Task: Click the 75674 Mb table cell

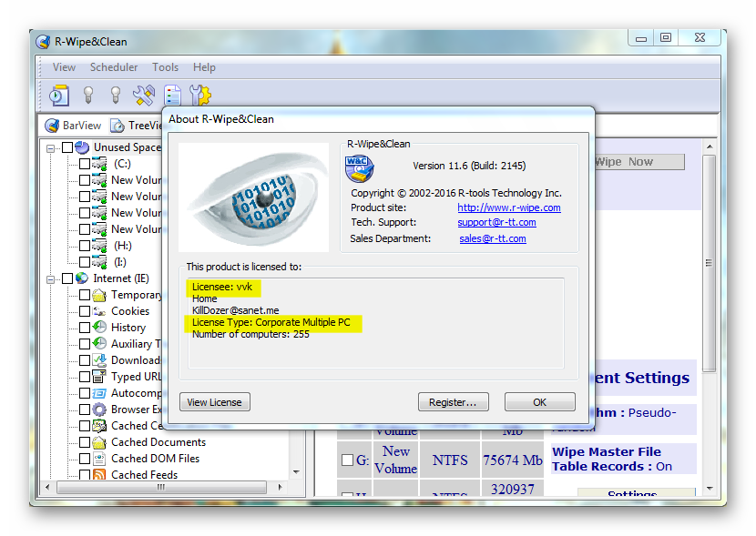Action: (x=513, y=460)
